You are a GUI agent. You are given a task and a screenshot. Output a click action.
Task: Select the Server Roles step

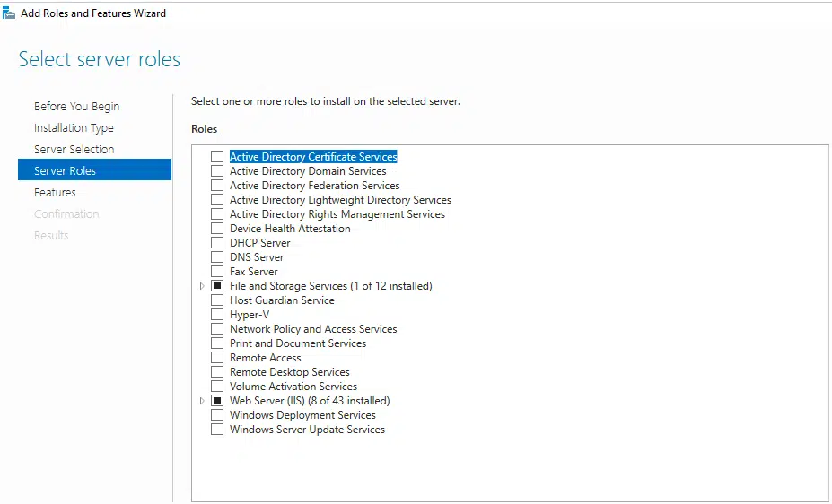65,171
